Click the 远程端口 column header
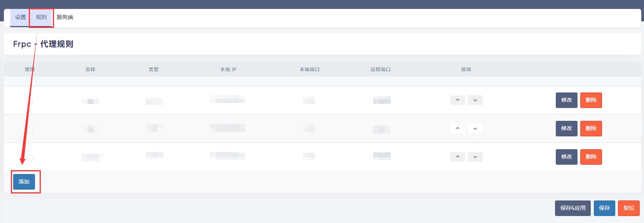 380,70
